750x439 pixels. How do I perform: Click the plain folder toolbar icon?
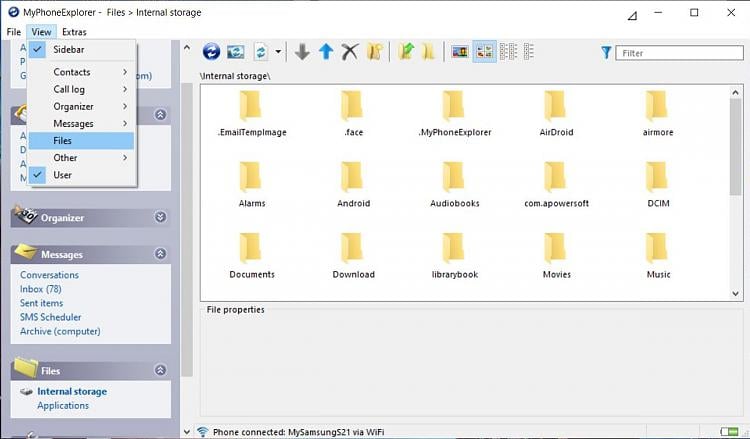coord(429,52)
